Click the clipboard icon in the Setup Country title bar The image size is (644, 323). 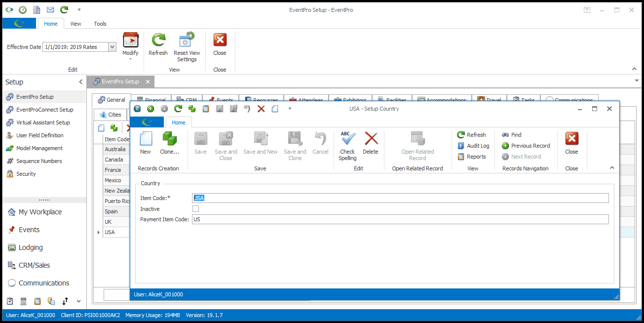point(206,109)
